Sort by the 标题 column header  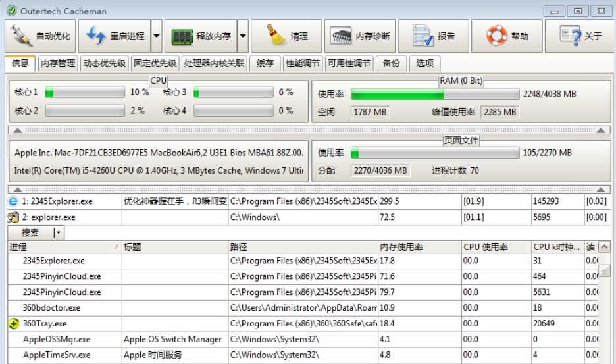coord(175,247)
